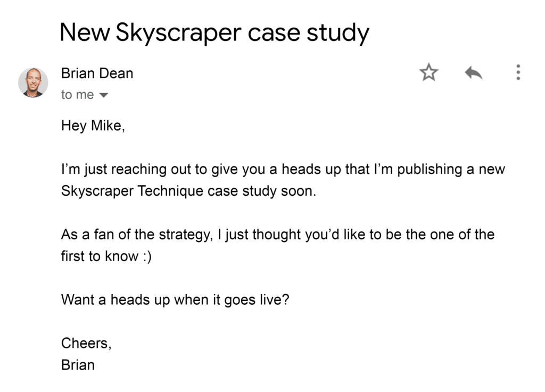Click the "Hey Mike," greeting line
The height and width of the screenshot is (392, 545).
tap(93, 126)
